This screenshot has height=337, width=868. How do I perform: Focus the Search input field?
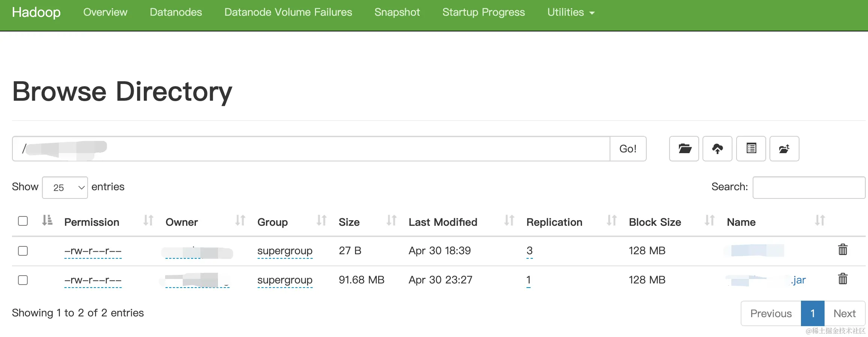click(808, 187)
